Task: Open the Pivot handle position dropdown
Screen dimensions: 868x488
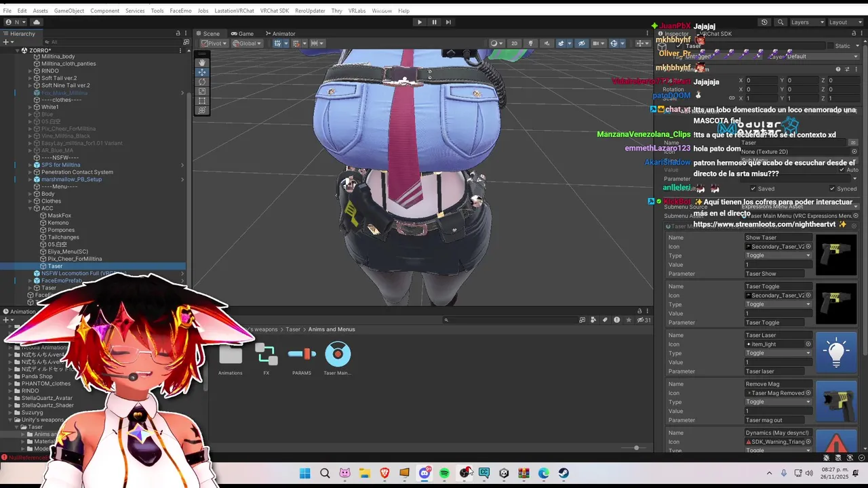Action: [214, 43]
